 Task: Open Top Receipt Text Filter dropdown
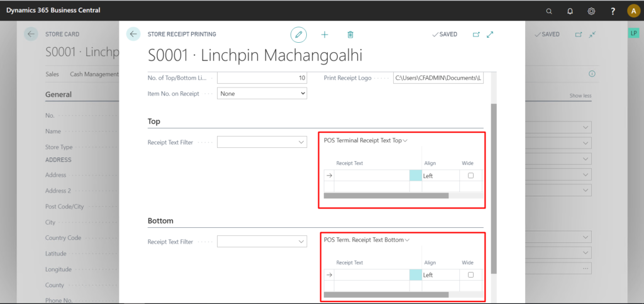pos(301,142)
